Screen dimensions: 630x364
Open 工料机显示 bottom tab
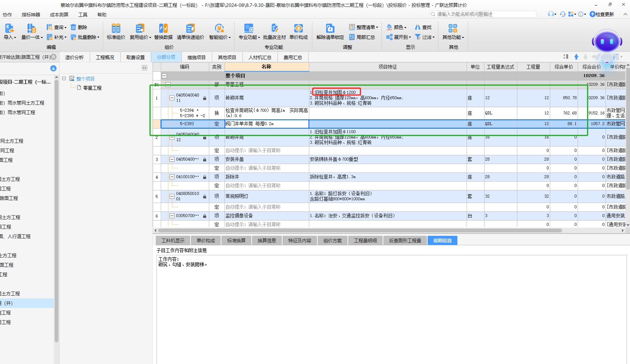click(x=173, y=240)
